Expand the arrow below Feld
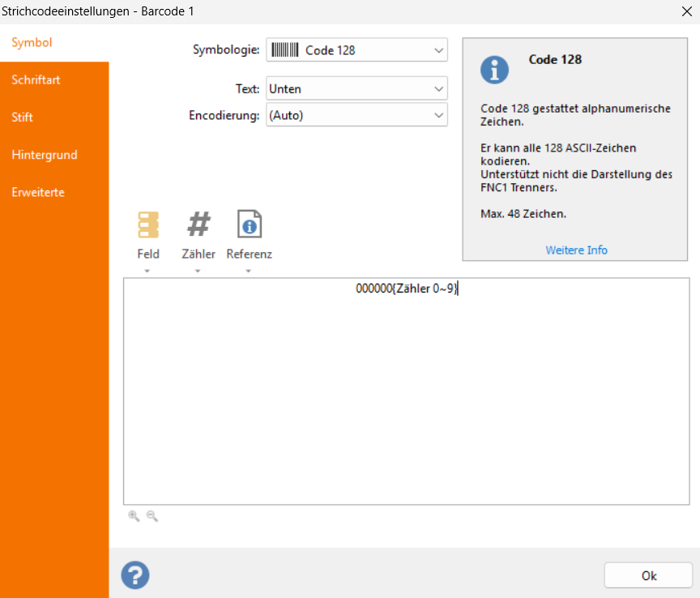 pos(148,271)
